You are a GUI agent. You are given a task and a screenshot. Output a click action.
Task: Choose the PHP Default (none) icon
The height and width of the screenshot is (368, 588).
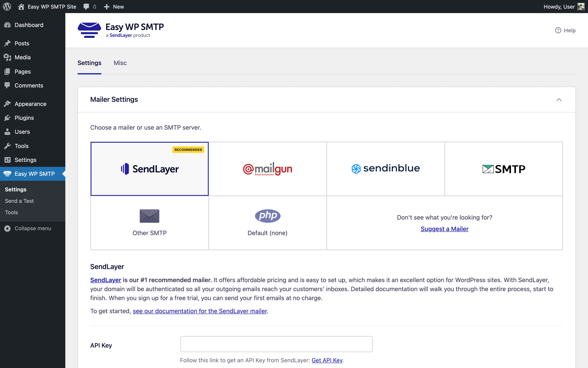[x=267, y=216]
